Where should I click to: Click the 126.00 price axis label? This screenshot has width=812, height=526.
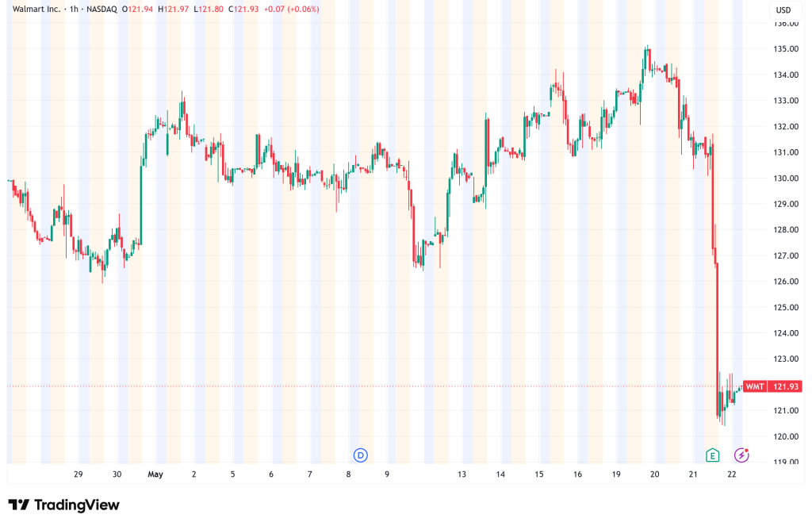(786, 282)
